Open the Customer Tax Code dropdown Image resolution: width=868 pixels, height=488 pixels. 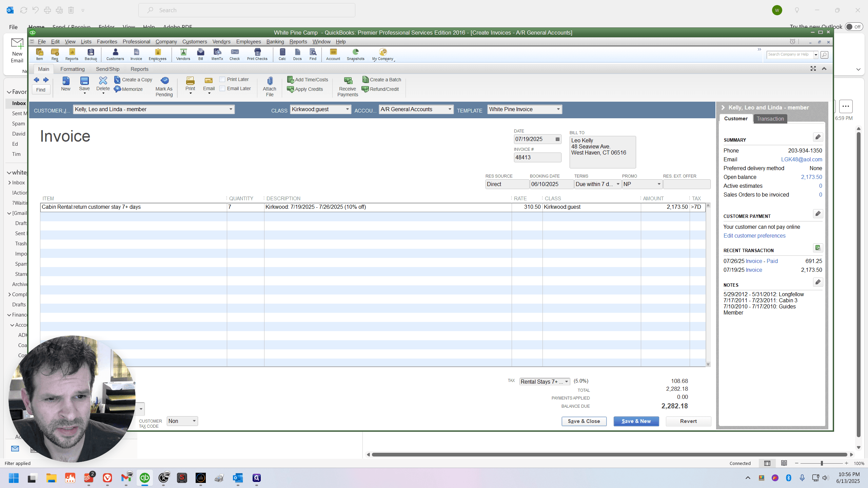(x=194, y=421)
